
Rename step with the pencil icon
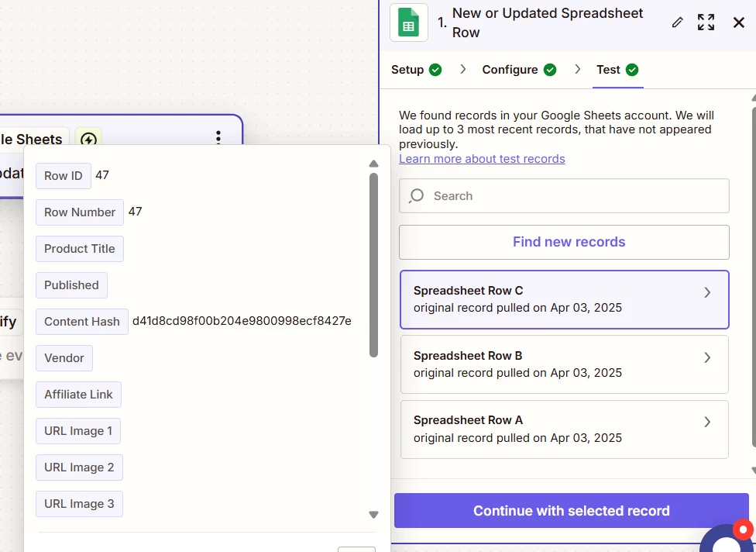(x=677, y=22)
